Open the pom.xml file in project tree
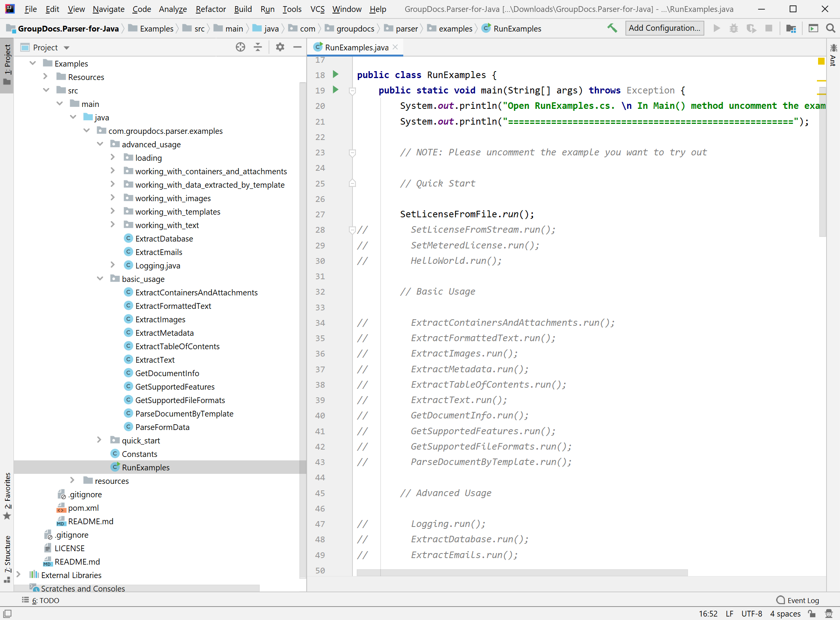The height and width of the screenshot is (620, 840). [x=83, y=508]
